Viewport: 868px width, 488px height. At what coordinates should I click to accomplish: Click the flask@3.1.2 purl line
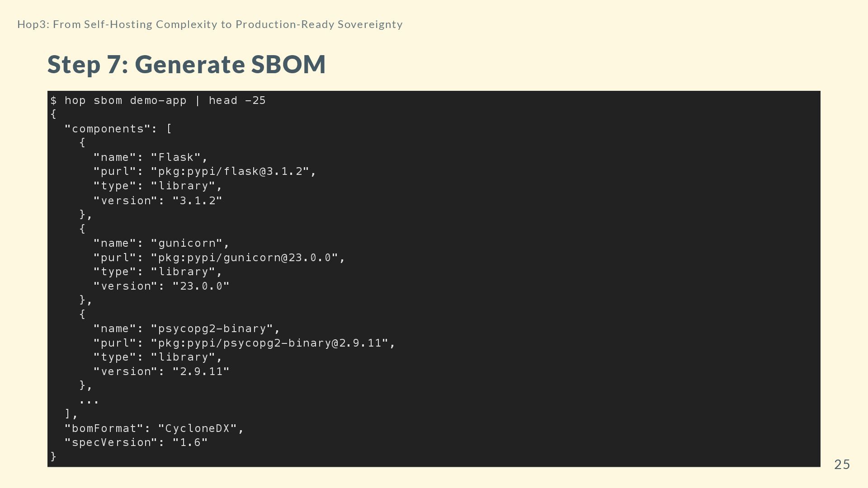click(x=204, y=171)
